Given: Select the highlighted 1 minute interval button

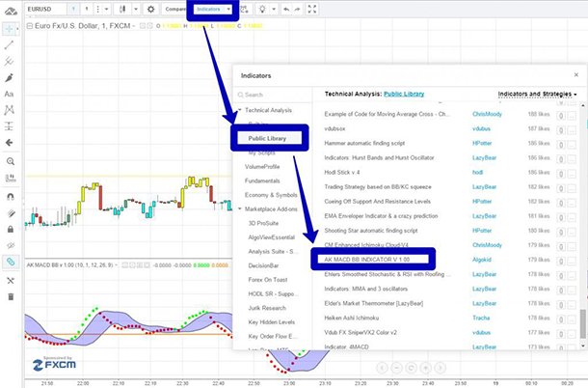Looking at the screenshot, I should pos(74,9).
